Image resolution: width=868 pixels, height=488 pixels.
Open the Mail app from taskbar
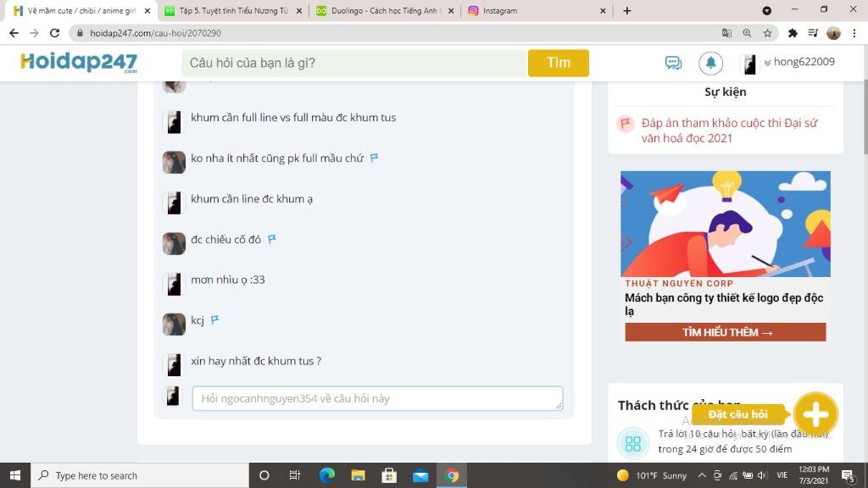(x=420, y=475)
